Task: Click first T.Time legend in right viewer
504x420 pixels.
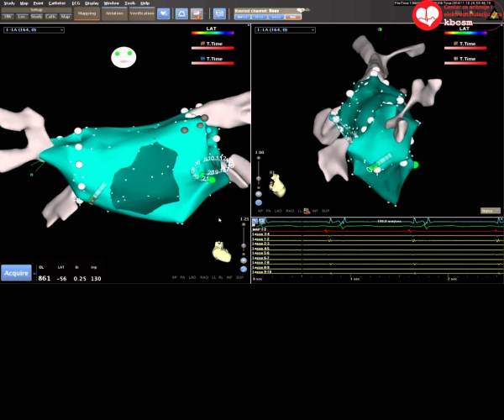Action: (465, 45)
